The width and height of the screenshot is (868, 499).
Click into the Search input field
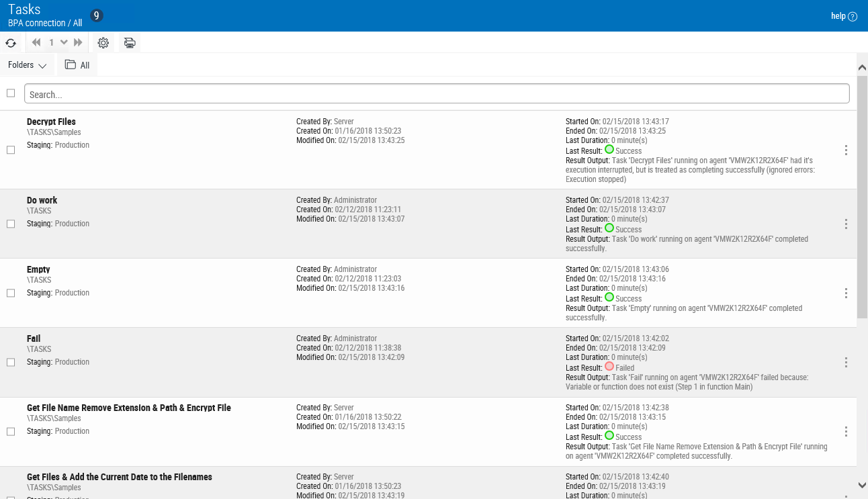437,94
